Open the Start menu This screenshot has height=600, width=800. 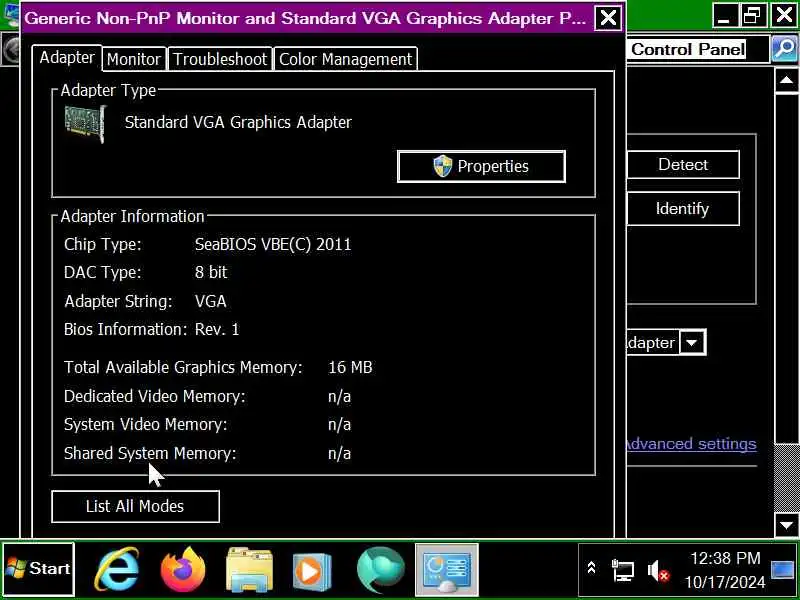point(38,569)
